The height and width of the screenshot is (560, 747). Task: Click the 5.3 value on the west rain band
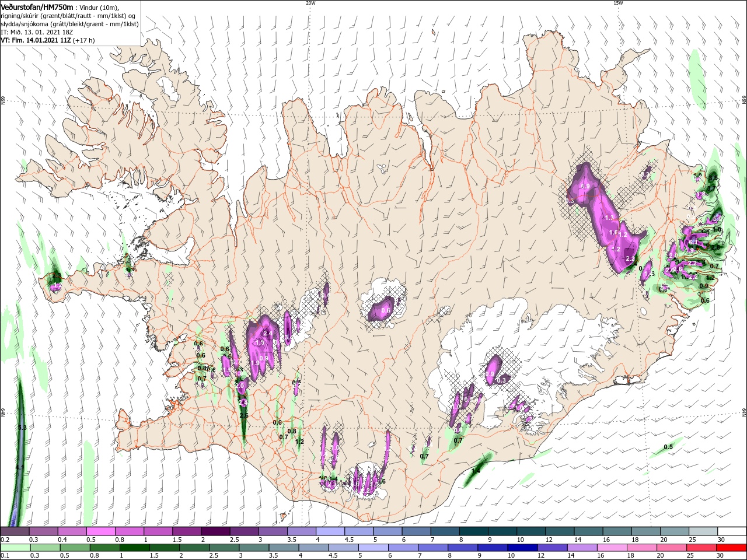pos(22,428)
